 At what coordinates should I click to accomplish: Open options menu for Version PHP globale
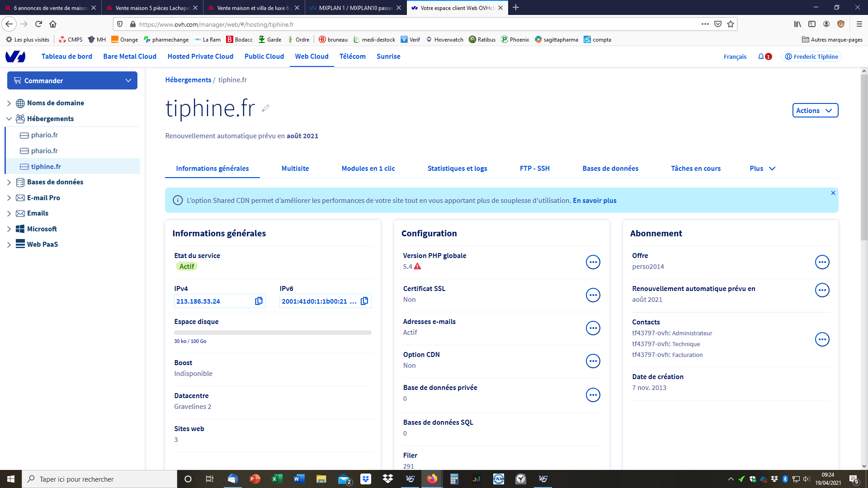pyautogui.click(x=593, y=262)
